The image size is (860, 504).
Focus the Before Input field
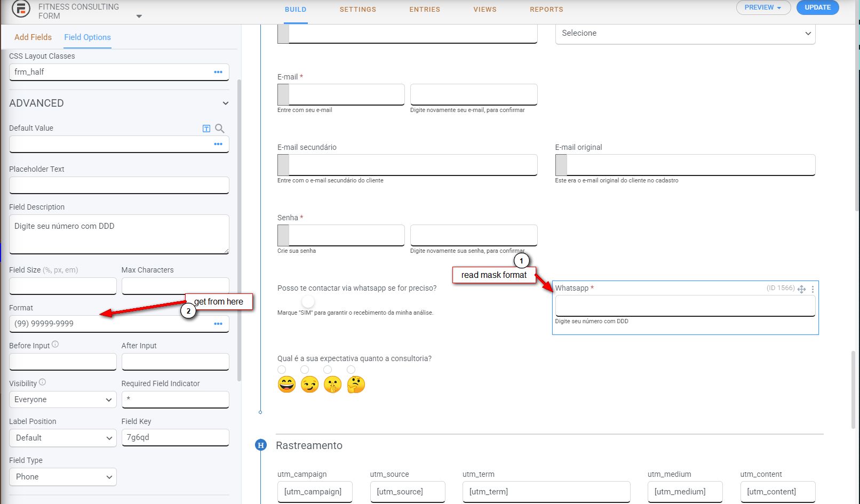[63, 362]
